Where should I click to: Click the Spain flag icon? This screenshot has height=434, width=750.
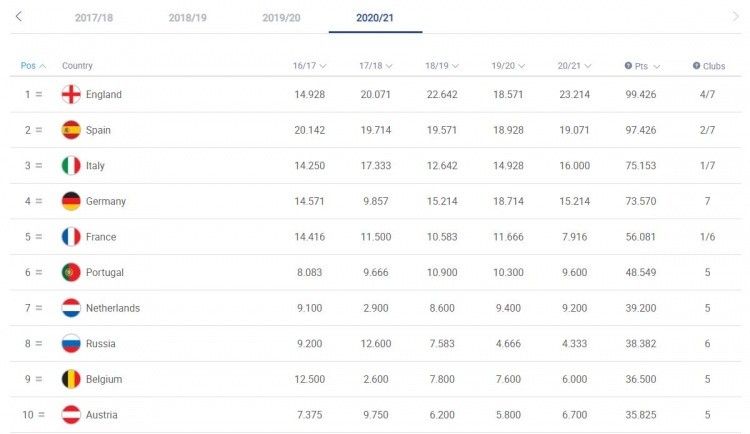tap(71, 130)
